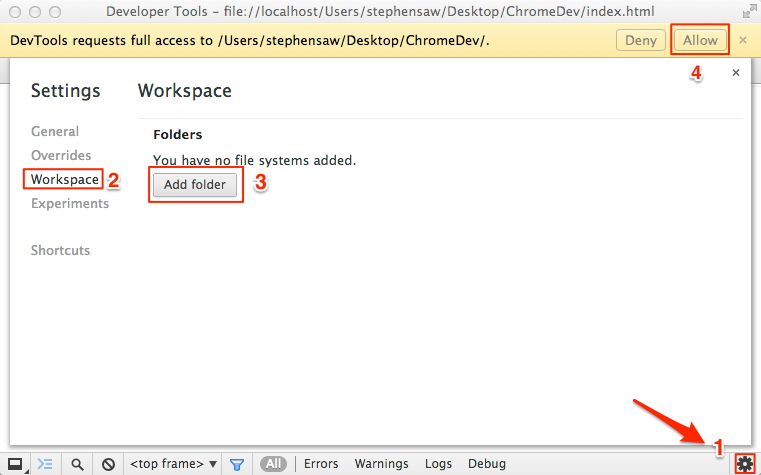
Task: Allow DevTools full folder access
Action: [x=700, y=40]
